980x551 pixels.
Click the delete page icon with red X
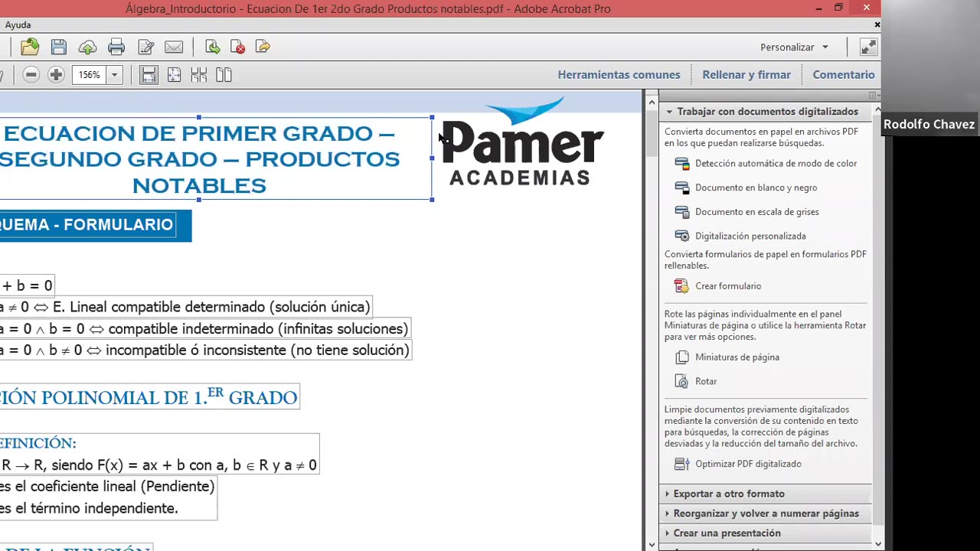point(237,47)
